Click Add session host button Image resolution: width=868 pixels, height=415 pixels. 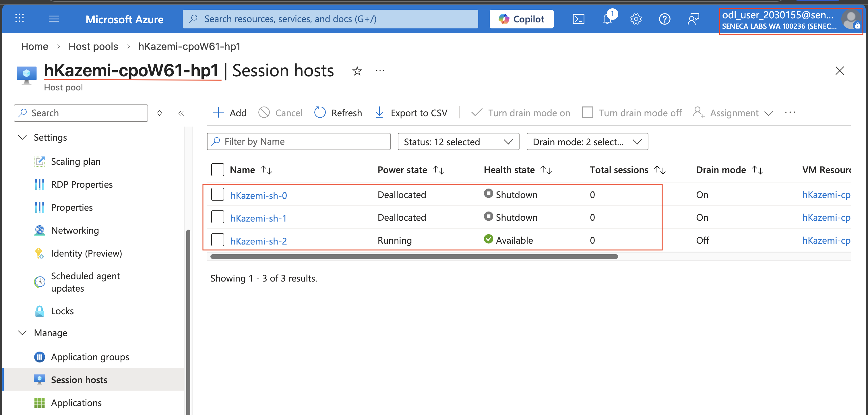click(230, 113)
